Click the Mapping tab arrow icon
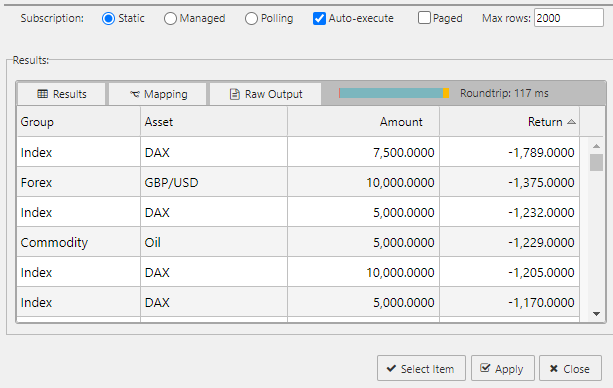 (135, 94)
